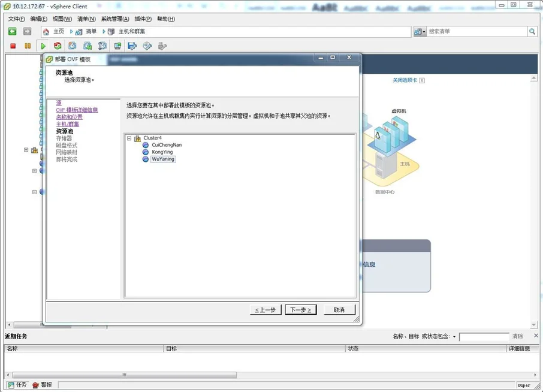Click 清除 to clear the task filter
Image resolution: width=543 pixels, height=392 pixels.
coord(518,336)
